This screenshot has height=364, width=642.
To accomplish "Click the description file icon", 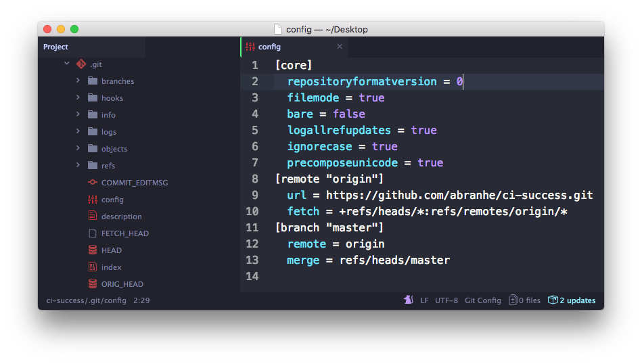I will [x=93, y=216].
